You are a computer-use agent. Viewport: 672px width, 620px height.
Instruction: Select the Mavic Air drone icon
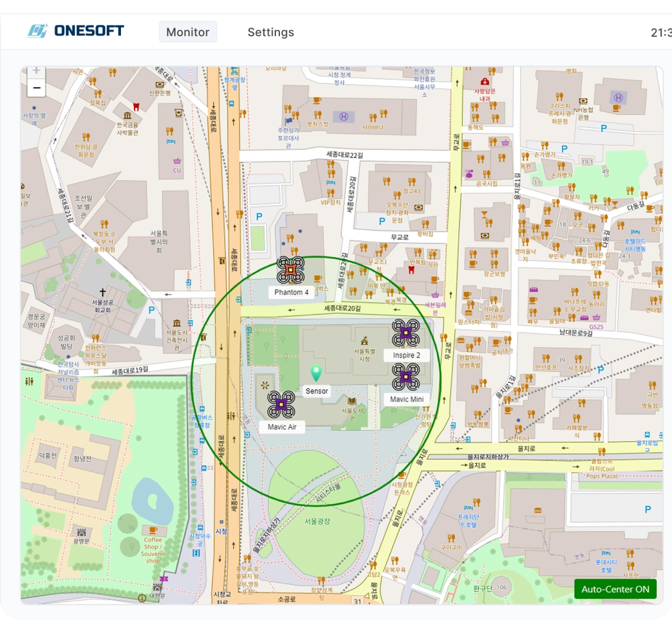[x=281, y=405]
